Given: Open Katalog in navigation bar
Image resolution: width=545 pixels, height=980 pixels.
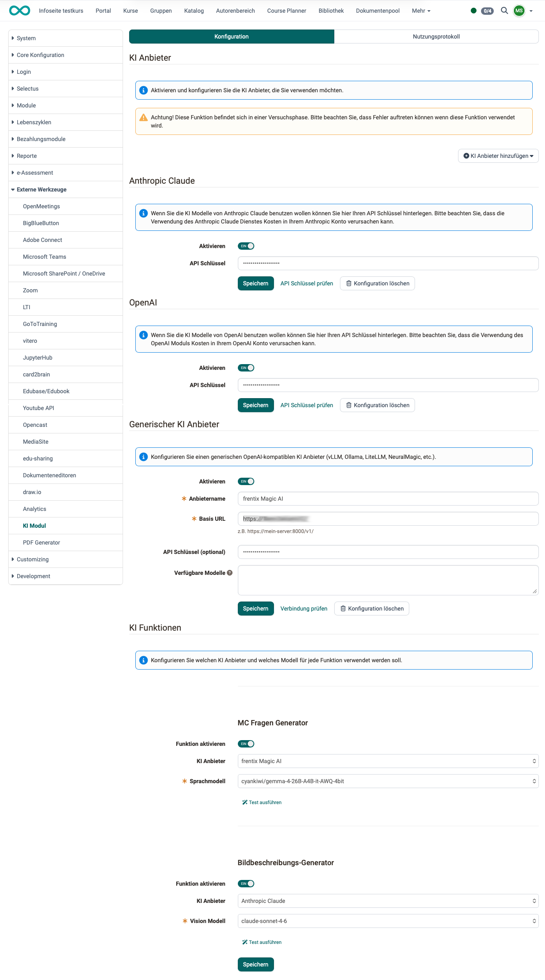Looking at the screenshot, I should tap(194, 11).
